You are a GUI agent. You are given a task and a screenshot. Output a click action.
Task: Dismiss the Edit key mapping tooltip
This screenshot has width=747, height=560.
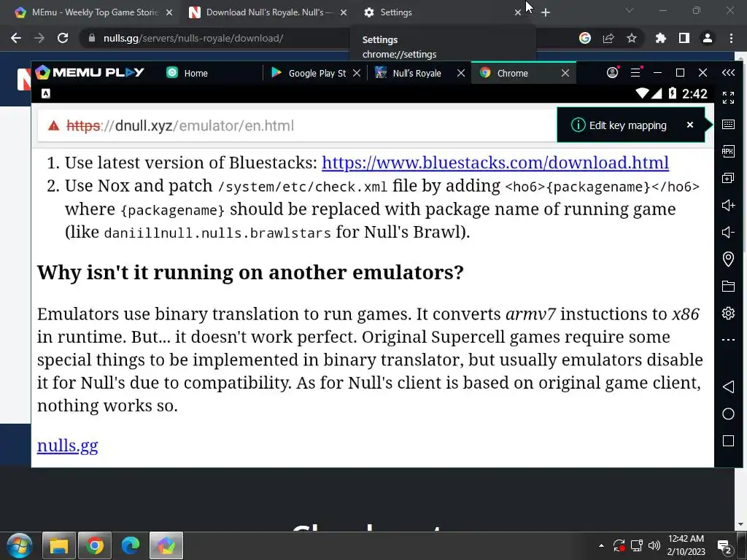pos(690,125)
